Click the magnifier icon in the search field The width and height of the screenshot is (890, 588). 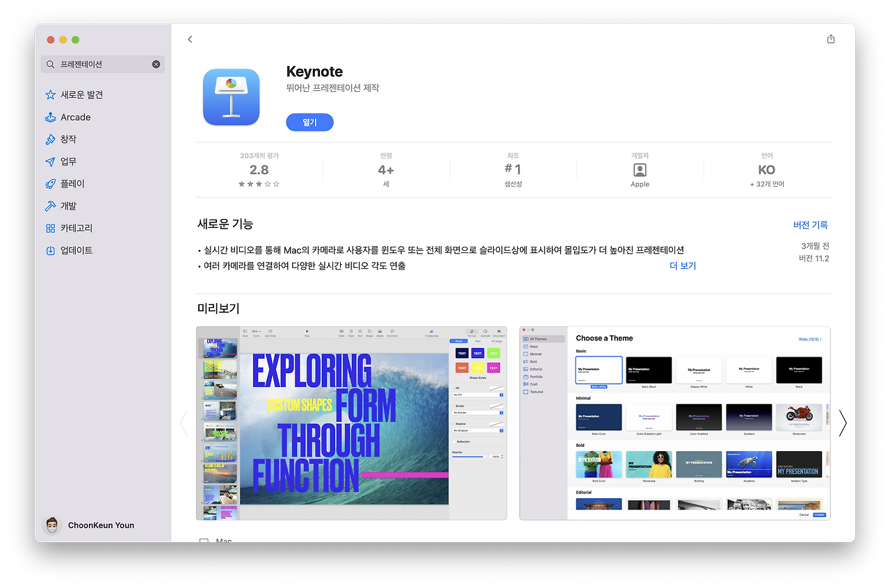(x=50, y=65)
